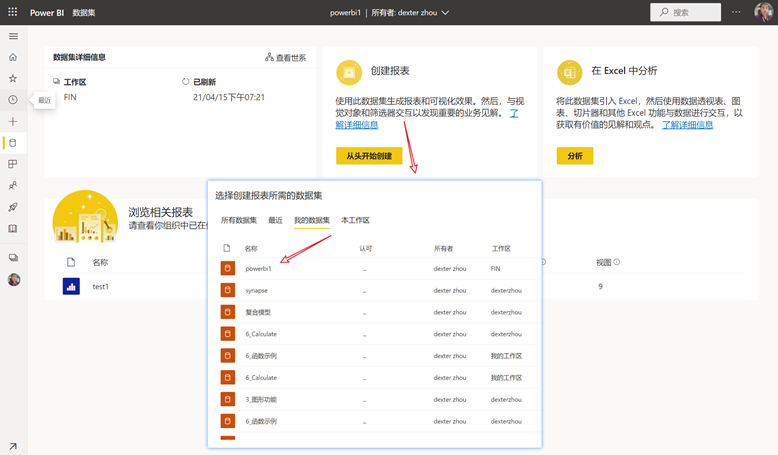Click the Create plus icon in sidebar
This screenshot has height=455, width=778.
click(x=13, y=122)
